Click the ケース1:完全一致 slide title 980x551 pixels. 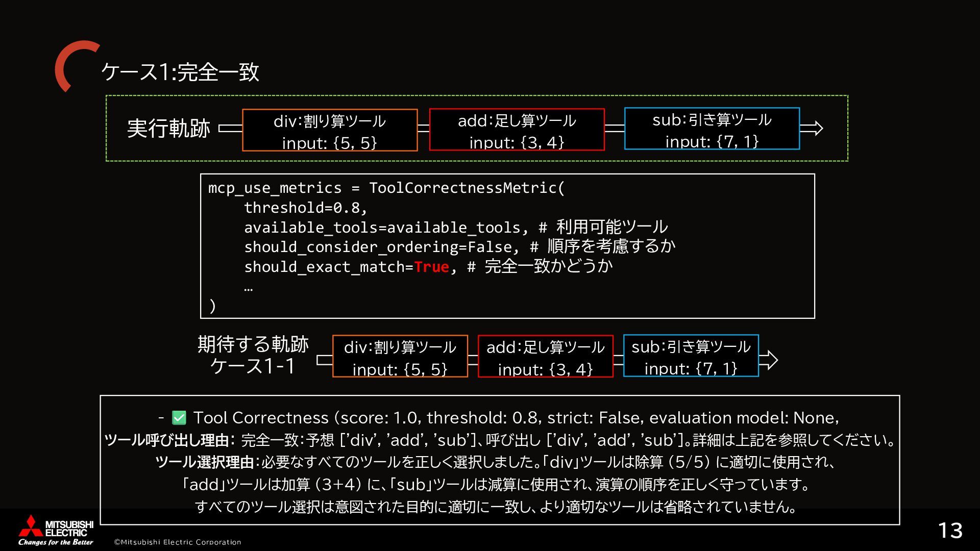180,72
